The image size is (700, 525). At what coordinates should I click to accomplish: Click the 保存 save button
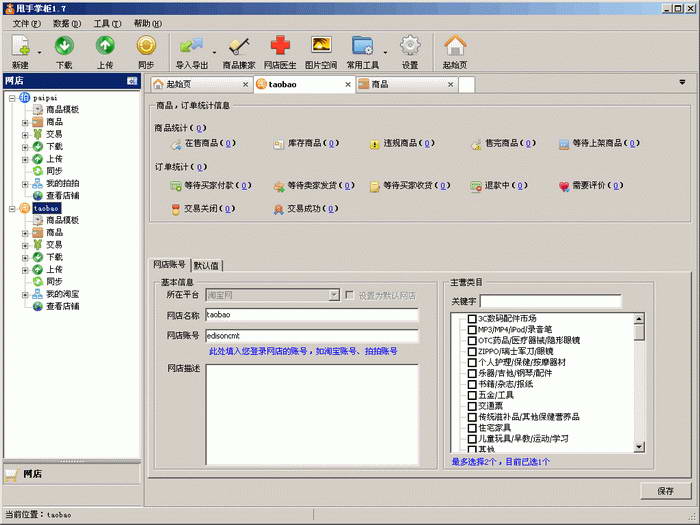666,491
